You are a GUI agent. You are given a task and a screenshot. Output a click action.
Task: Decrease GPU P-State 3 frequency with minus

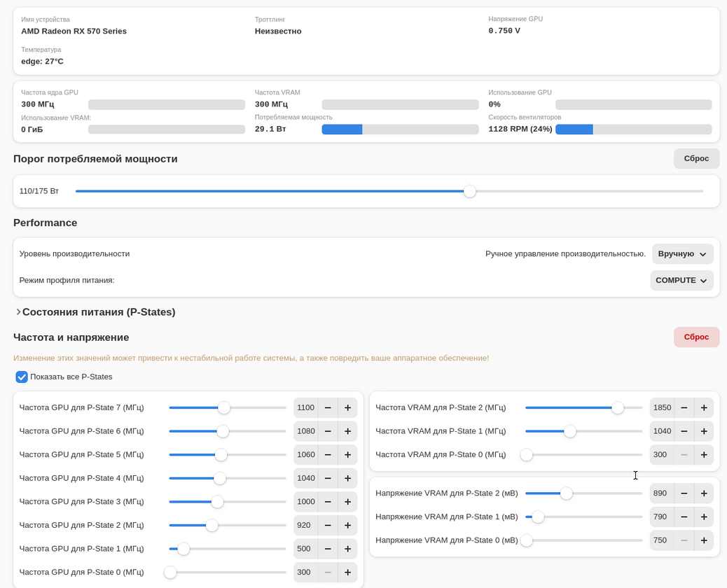(x=328, y=502)
